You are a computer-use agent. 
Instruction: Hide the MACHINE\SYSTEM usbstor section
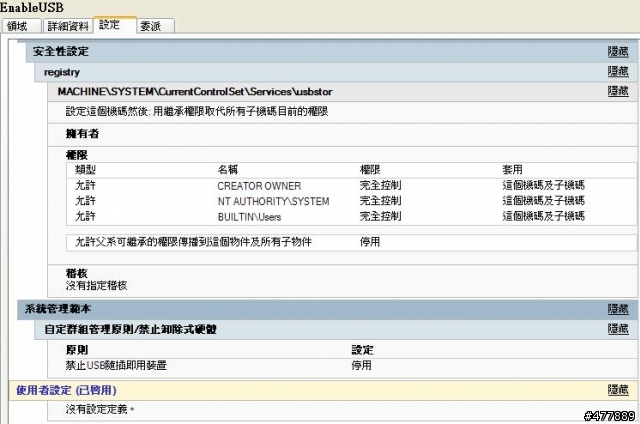click(618, 91)
